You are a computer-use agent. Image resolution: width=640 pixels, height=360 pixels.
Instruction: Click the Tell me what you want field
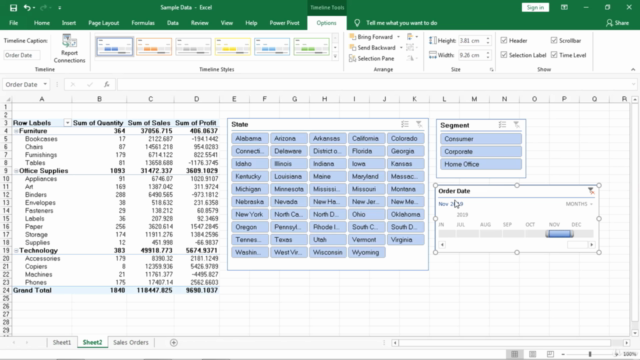click(x=402, y=23)
